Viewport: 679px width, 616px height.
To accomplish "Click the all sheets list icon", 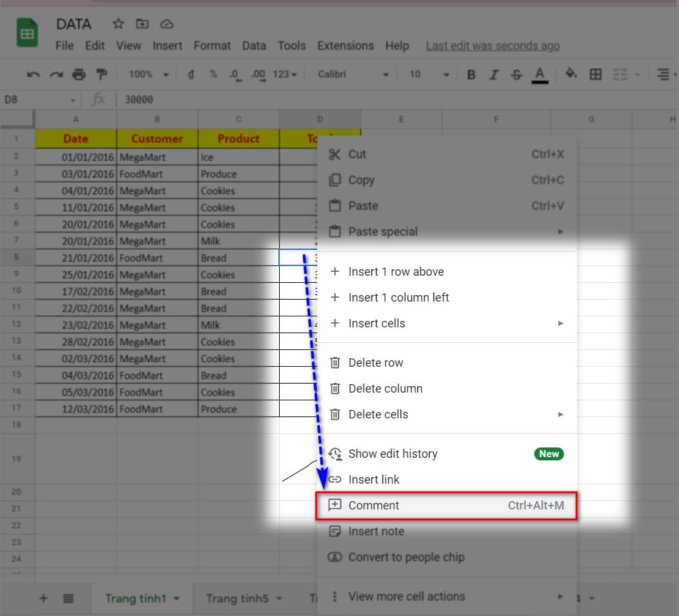I will point(68,599).
